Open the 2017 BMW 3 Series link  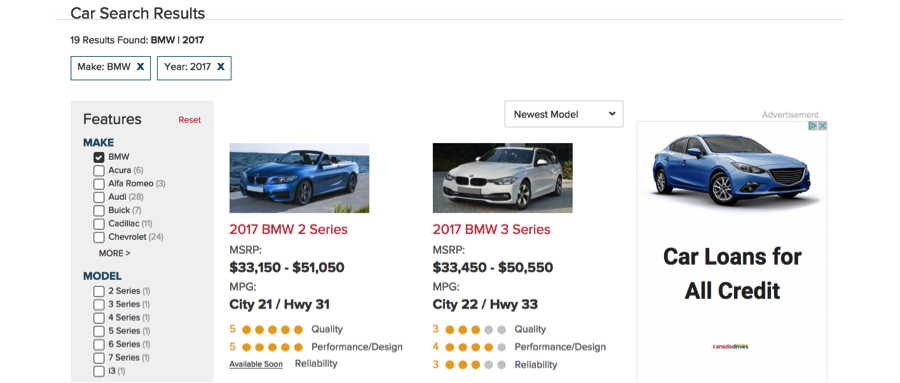click(x=491, y=230)
